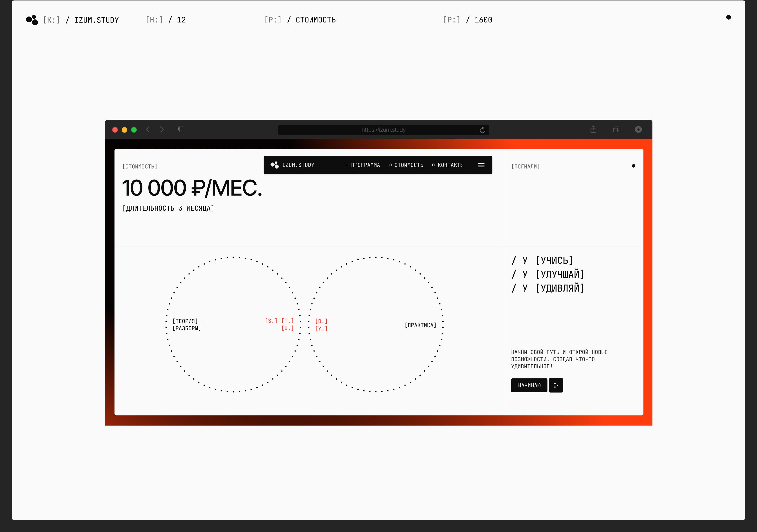757x532 pixels.
Task: Click the ПРАКТИКА label in the right circle
Action: [x=420, y=325]
